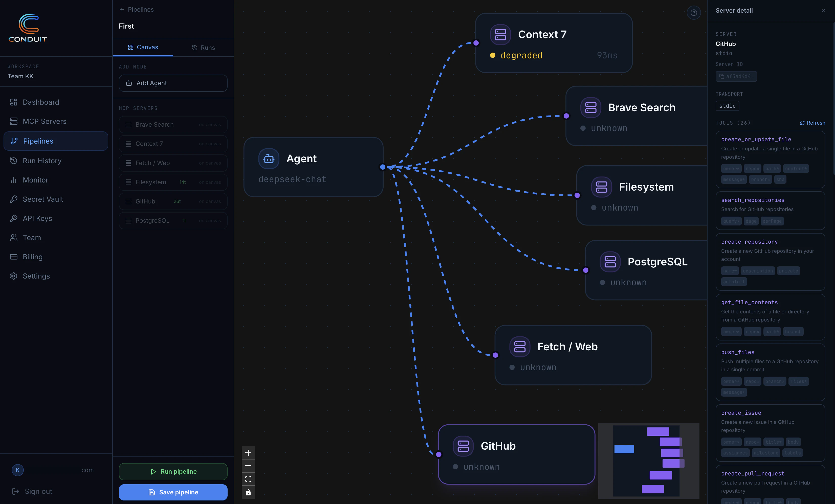The width and height of the screenshot is (835, 504).
Task: Switch to the Runs tab
Action: tap(203, 48)
